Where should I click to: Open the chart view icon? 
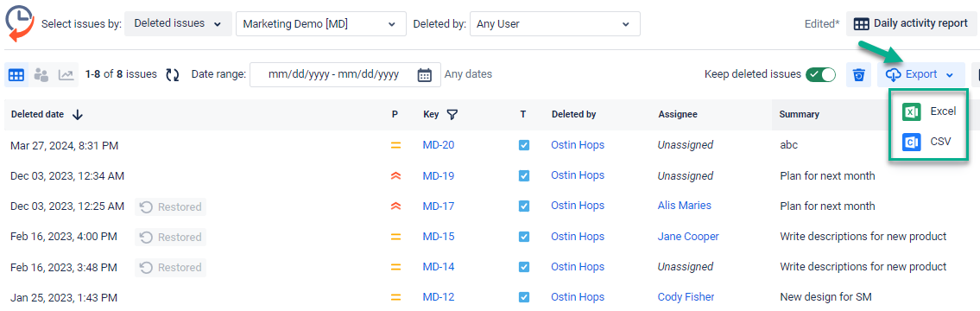click(x=66, y=74)
